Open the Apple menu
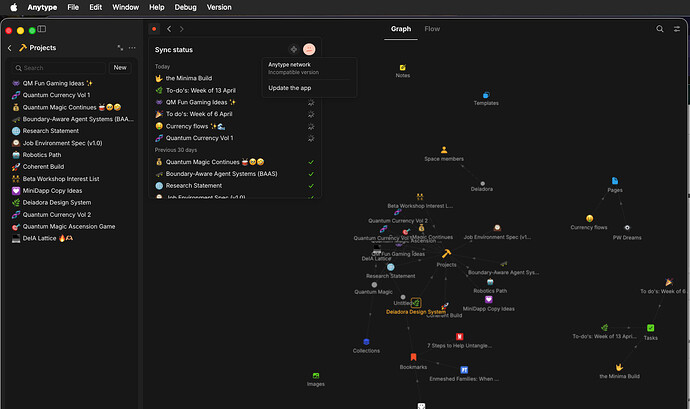690x409 pixels. 14,7
